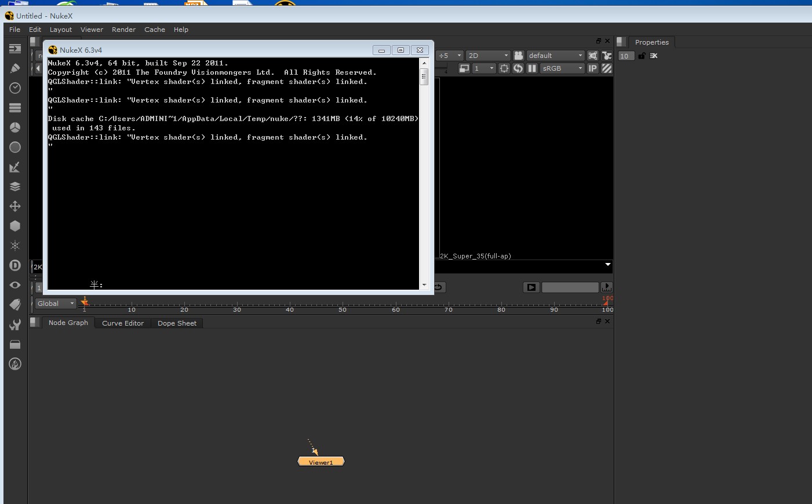Viewport: 812px width, 504px height.
Task: Open the Merge nodes layers icon
Action: [15, 187]
